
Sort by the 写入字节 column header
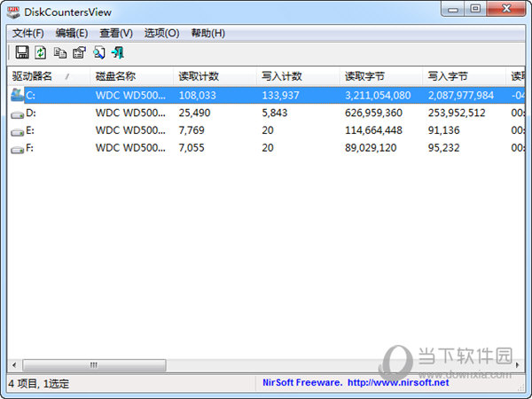(464, 76)
